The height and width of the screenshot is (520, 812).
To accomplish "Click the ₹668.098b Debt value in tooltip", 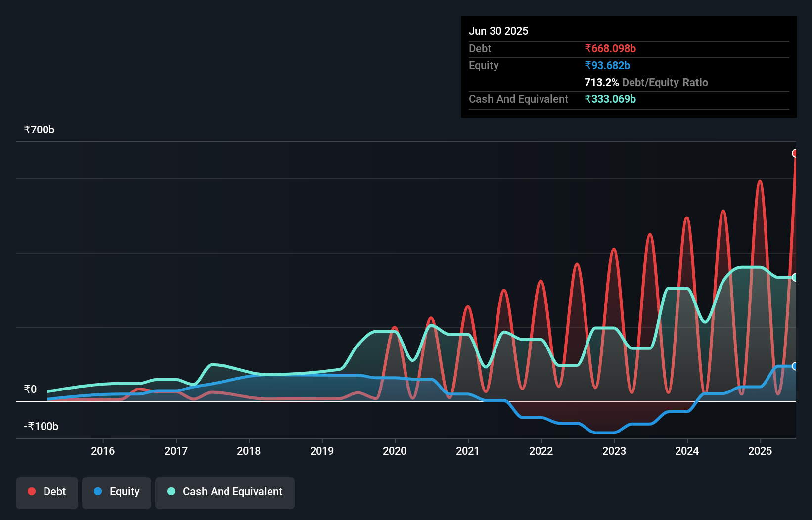I will tap(610, 48).
